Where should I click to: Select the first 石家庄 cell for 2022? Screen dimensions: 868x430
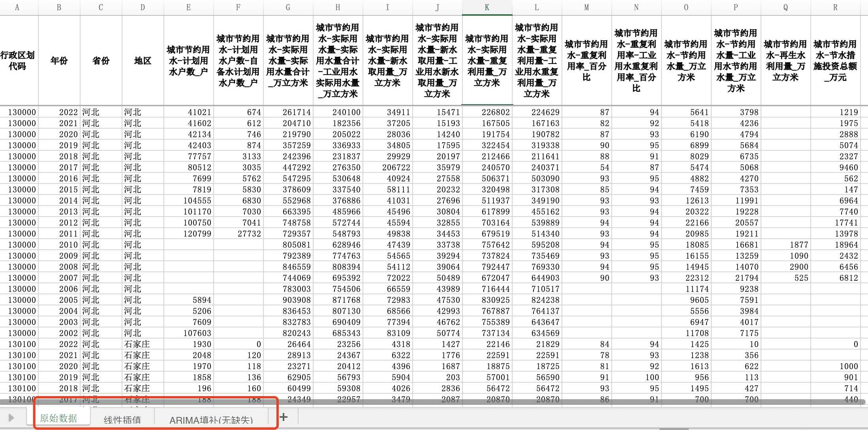click(x=137, y=344)
